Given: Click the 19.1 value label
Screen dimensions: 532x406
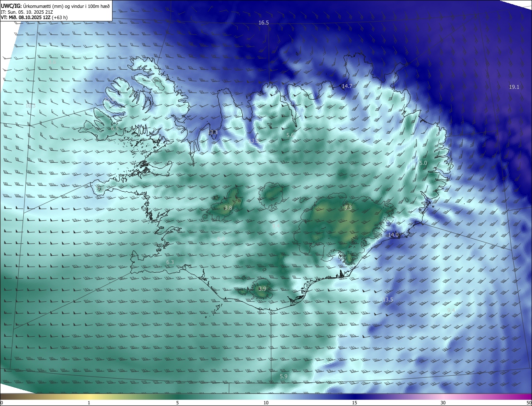Looking at the screenshot, I should (x=514, y=87).
